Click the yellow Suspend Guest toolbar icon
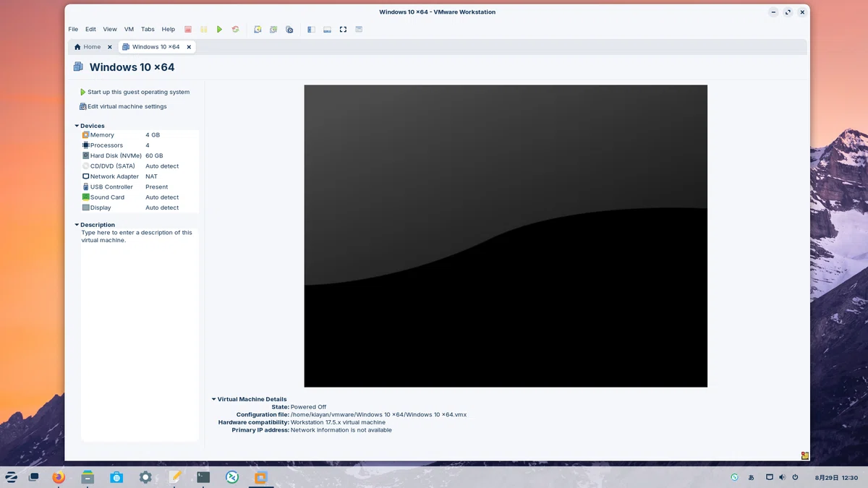 [x=204, y=30]
